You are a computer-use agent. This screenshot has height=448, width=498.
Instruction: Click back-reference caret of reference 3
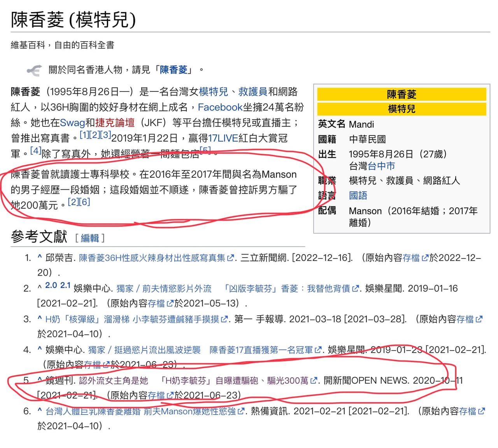click(40, 319)
